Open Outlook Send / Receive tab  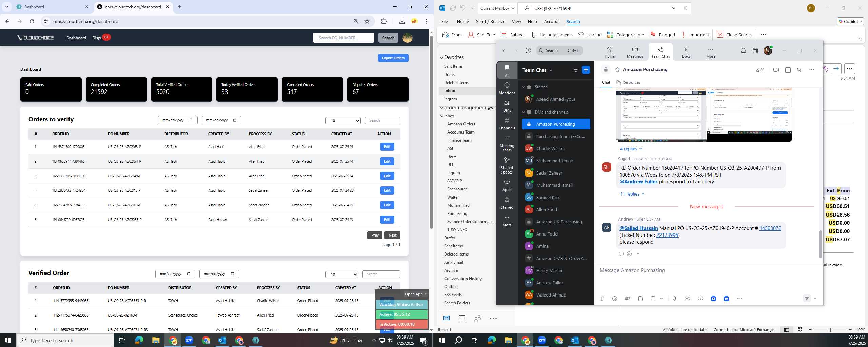point(490,21)
